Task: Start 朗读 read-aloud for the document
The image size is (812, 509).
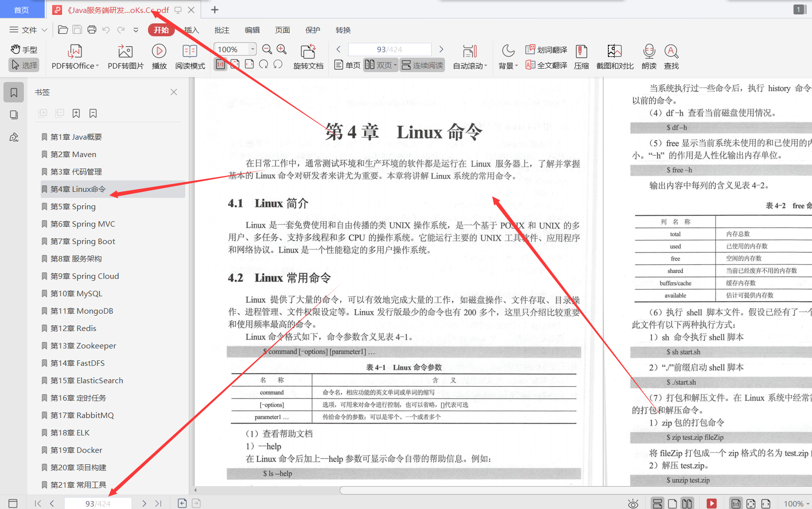Action: [648, 56]
